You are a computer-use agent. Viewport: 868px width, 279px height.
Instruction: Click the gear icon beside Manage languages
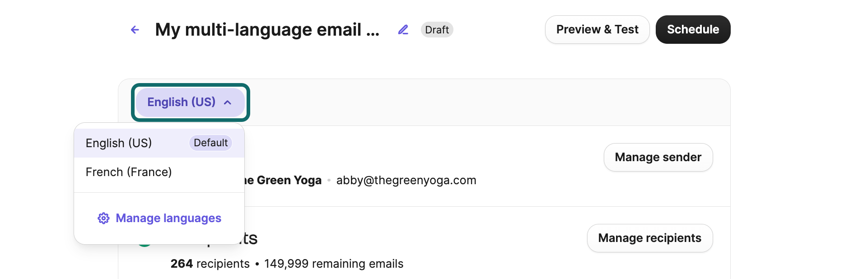(103, 219)
